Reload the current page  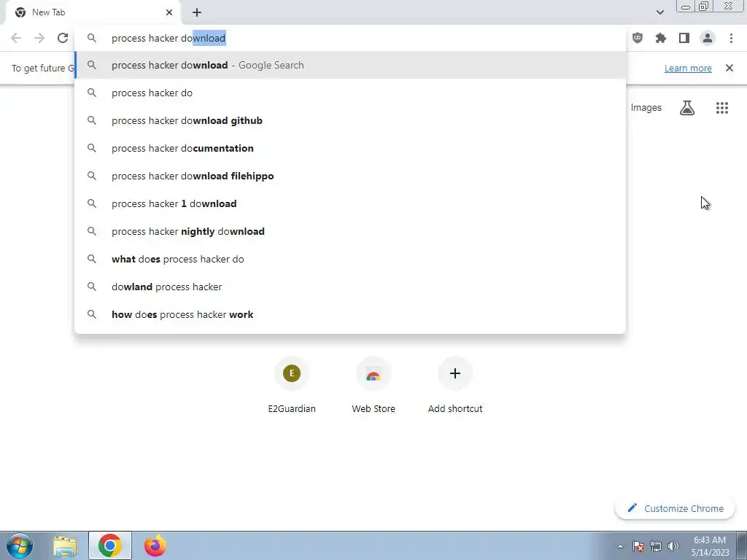63,38
